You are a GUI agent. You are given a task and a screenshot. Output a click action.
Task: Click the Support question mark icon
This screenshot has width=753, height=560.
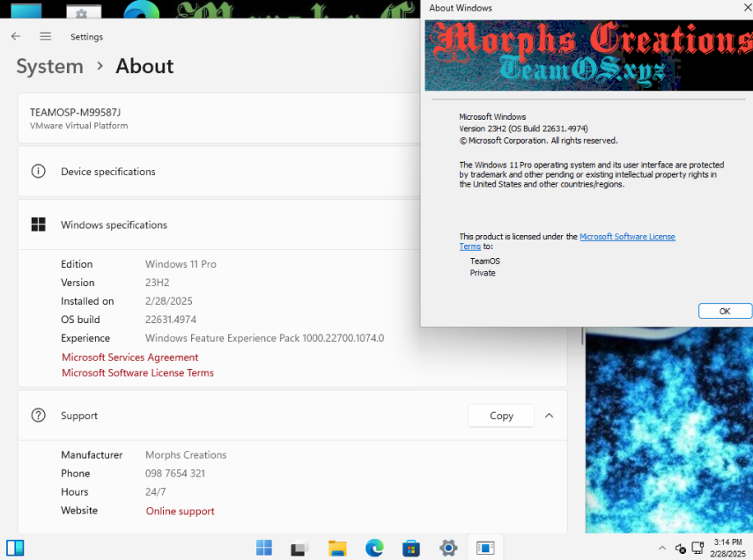click(x=39, y=416)
